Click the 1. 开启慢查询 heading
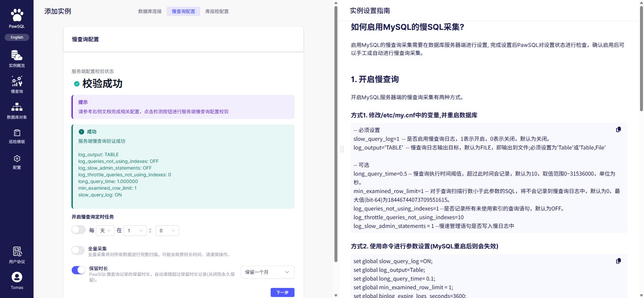Image resolution: width=644 pixels, height=298 pixels. [375, 79]
